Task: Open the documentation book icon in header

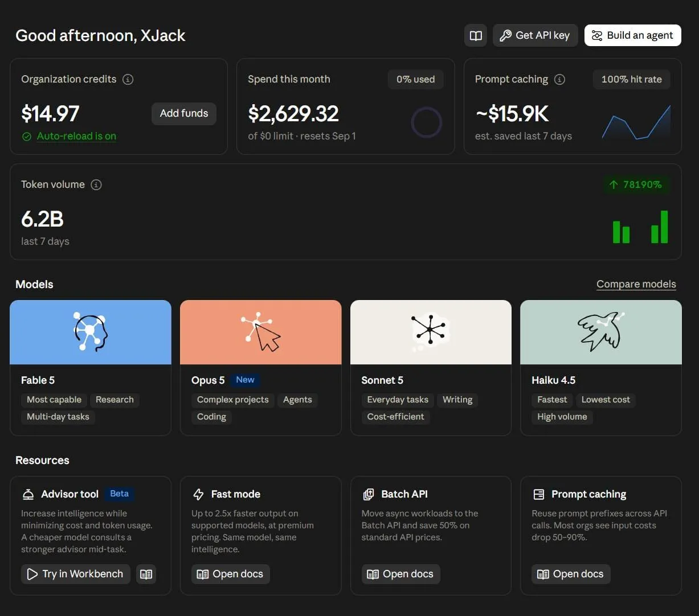Action: coord(476,35)
